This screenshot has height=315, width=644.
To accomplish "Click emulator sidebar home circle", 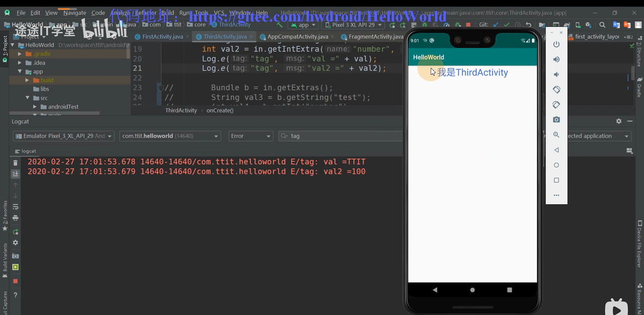I will (x=556, y=165).
